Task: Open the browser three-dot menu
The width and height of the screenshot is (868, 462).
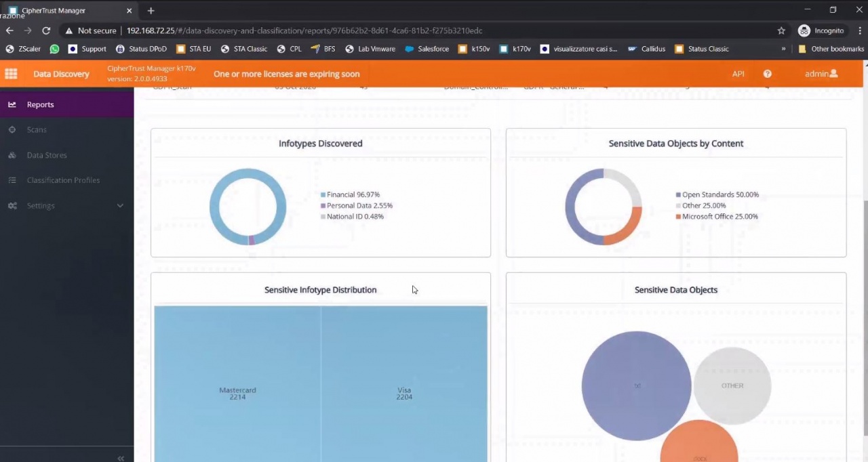Action: [860, 30]
